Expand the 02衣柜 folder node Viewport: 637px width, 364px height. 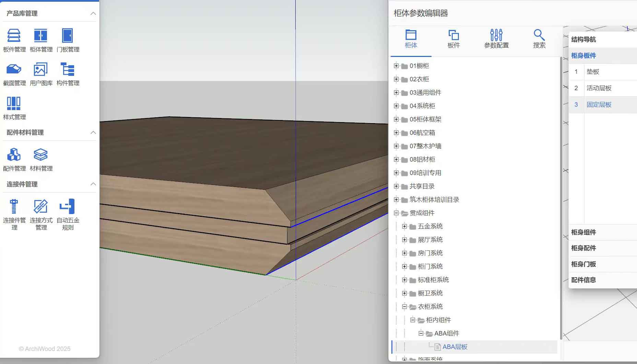tap(396, 79)
